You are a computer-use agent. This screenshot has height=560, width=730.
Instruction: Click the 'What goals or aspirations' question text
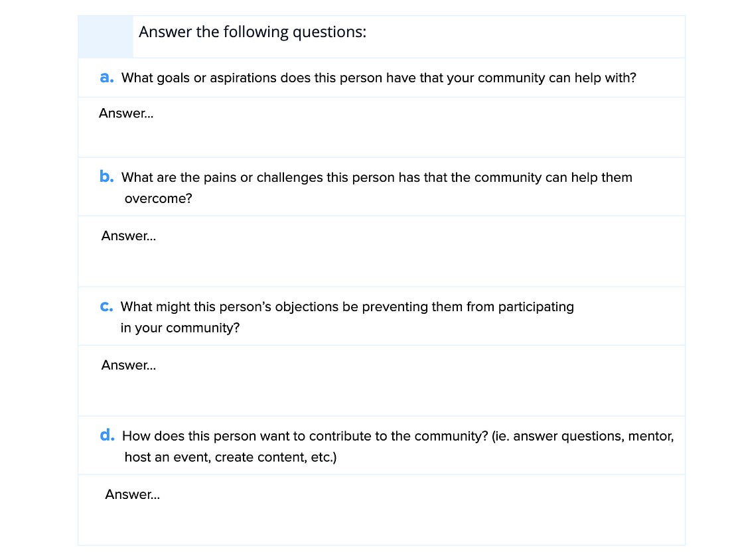[378, 78]
